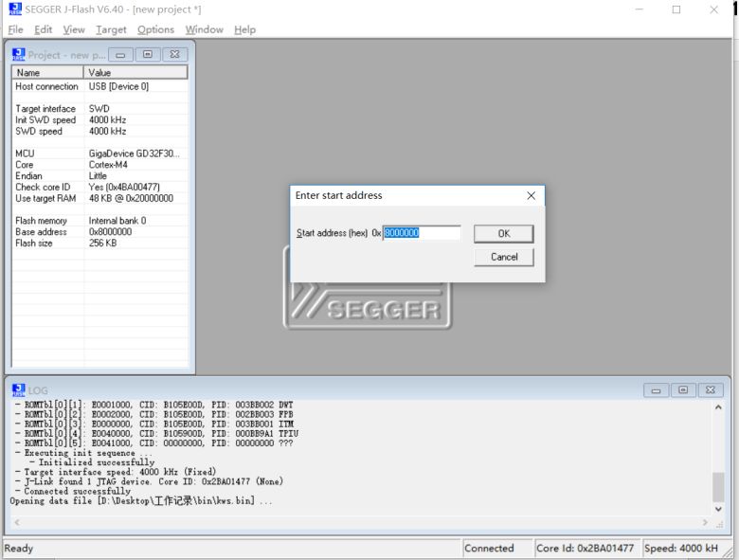Select the Host connection row

(x=99, y=87)
